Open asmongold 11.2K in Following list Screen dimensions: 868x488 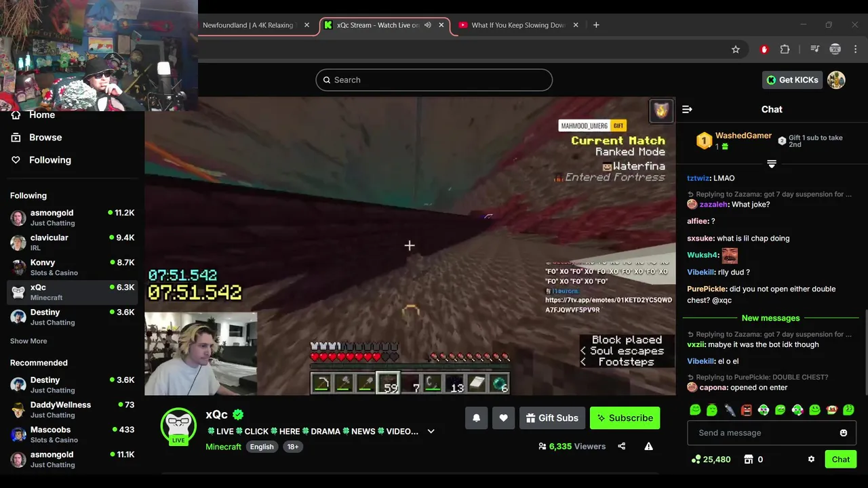pyautogui.click(x=72, y=218)
